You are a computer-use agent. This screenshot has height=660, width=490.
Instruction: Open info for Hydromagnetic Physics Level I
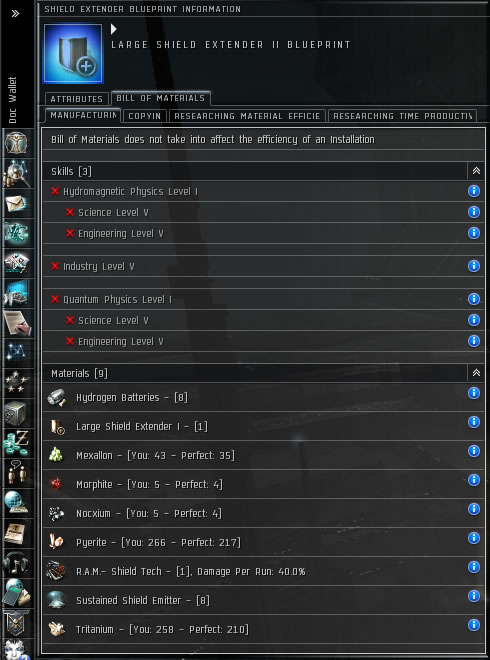(474, 191)
